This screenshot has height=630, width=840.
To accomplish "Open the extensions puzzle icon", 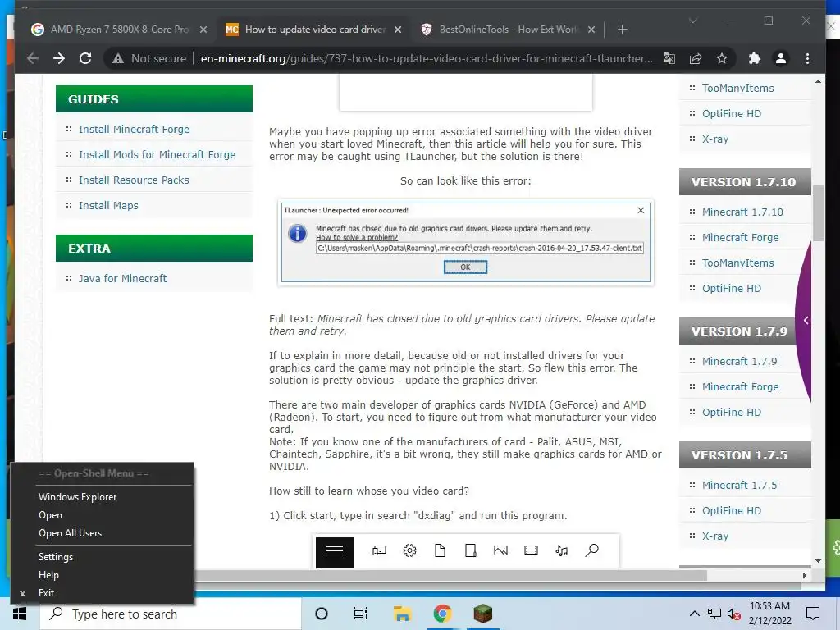I will [755, 58].
